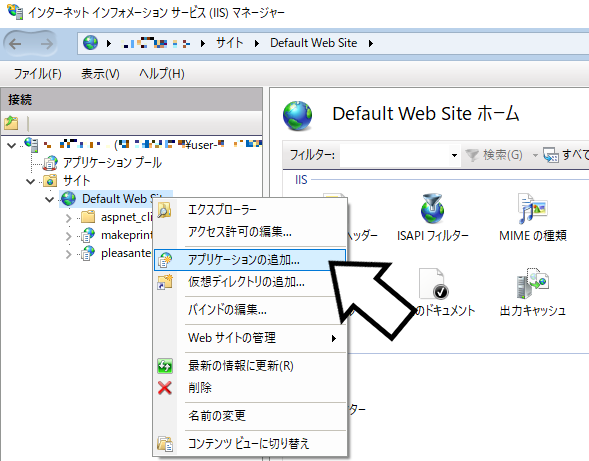Choose 最新の情報に更新(R) menu entry
This screenshot has height=461, width=589.
[250, 366]
